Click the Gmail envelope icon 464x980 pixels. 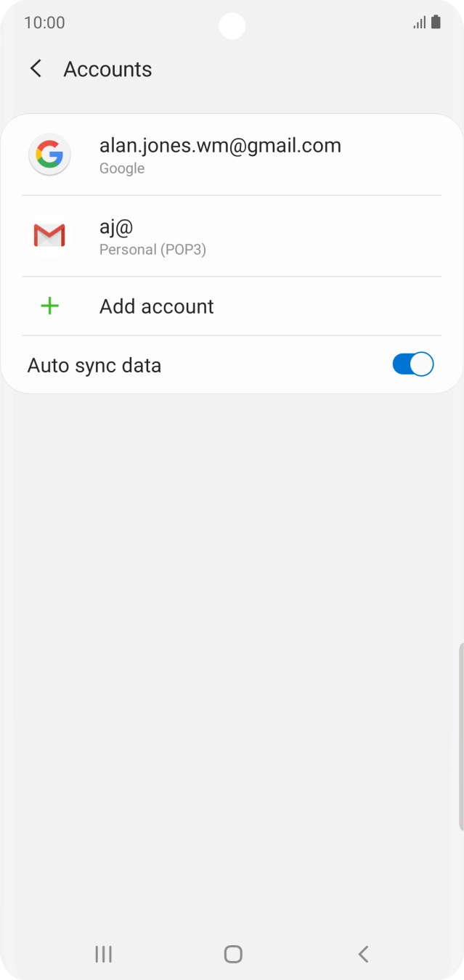[x=49, y=235]
